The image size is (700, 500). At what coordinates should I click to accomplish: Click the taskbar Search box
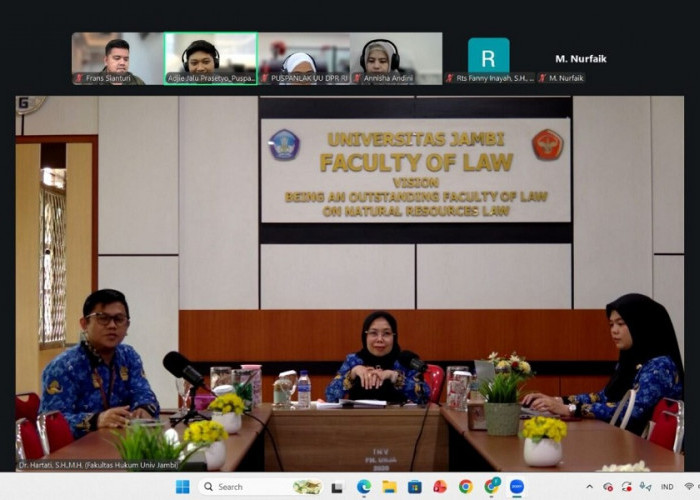[262, 487]
